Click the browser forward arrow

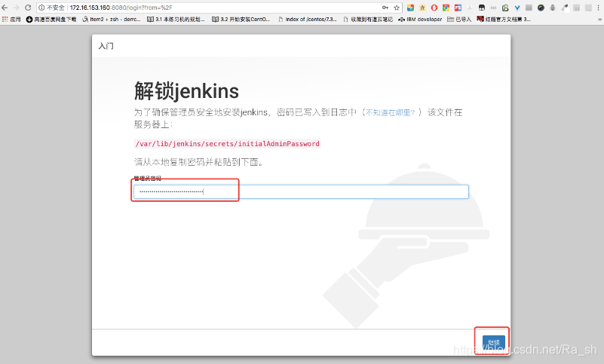[x=16, y=8]
